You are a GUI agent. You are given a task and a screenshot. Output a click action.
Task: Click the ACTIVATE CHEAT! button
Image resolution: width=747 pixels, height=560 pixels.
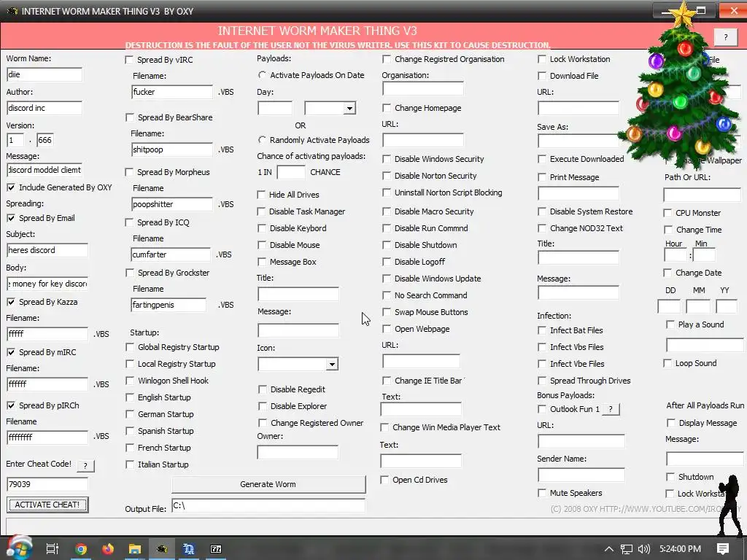point(47,505)
